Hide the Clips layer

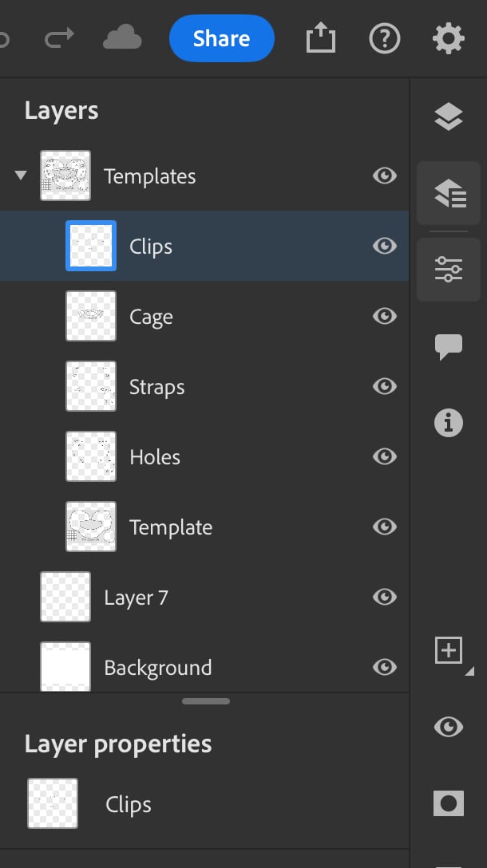(385, 247)
